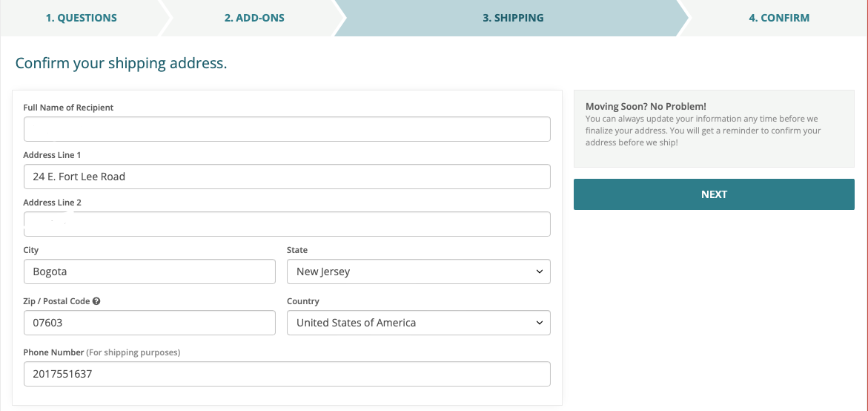Select the 3. Shipping step tab
Viewport: 868px width, 411px height.
[513, 18]
